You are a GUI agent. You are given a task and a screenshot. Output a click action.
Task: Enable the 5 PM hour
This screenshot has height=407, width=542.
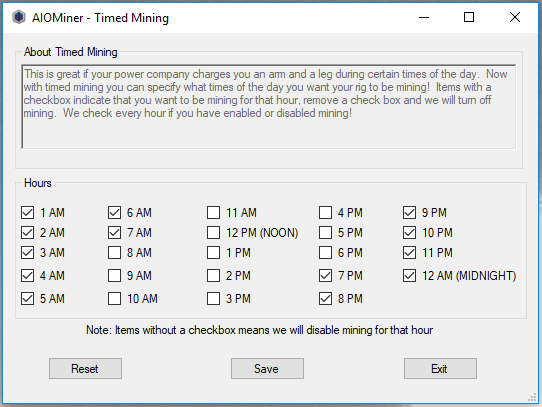tap(325, 233)
